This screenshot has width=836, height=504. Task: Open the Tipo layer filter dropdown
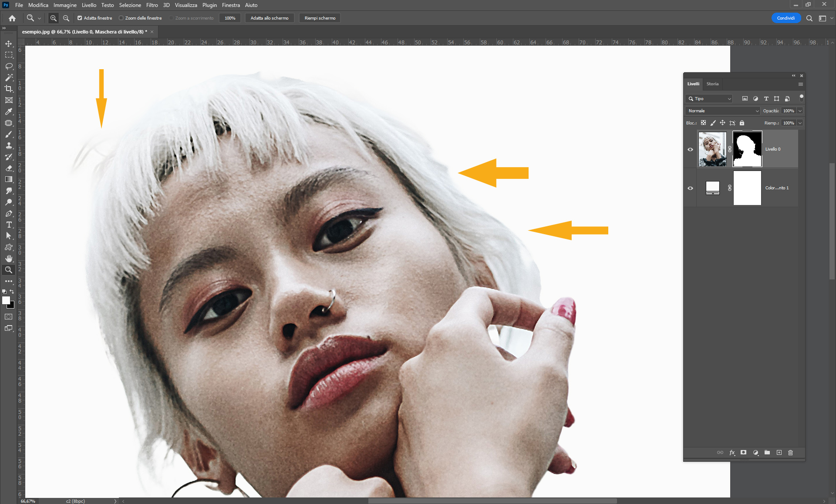tap(709, 99)
